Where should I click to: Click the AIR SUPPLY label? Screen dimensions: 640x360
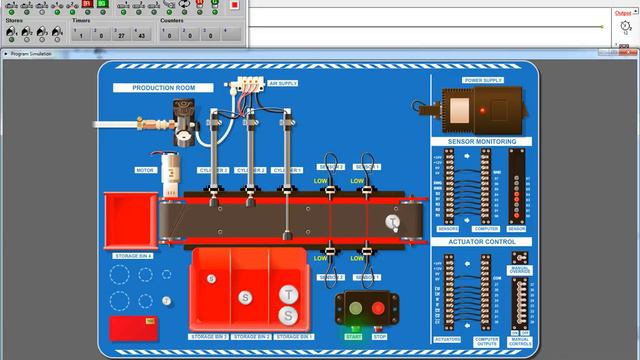[283, 83]
